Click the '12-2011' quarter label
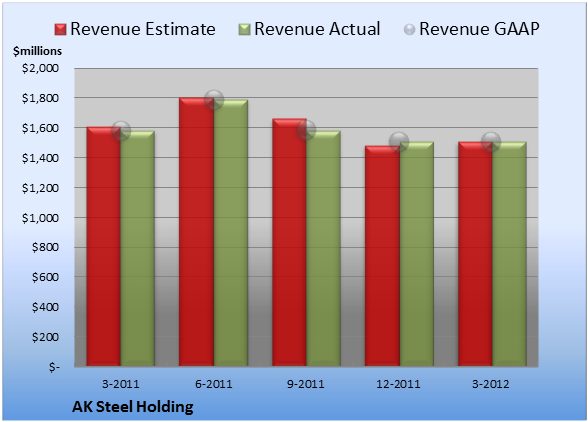Image resolution: width=588 pixels, height=422 pixels. pos(399,384)
